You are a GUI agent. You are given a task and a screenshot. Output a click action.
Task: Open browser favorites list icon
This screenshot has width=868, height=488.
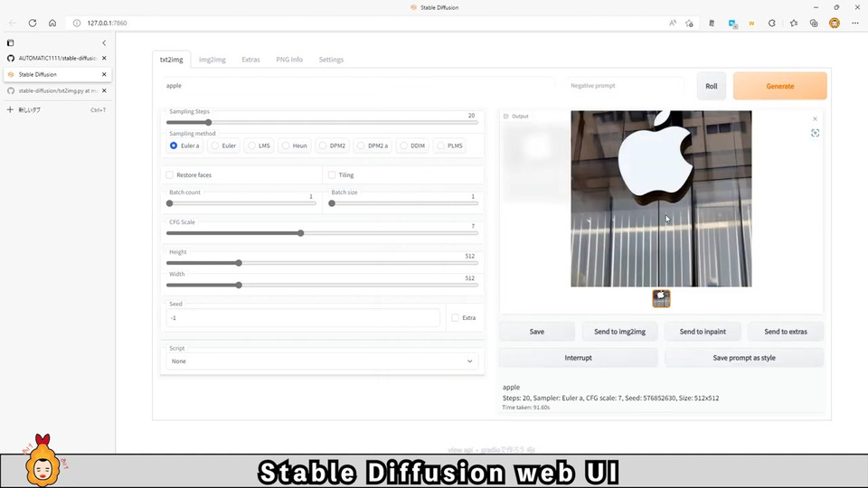794,23
